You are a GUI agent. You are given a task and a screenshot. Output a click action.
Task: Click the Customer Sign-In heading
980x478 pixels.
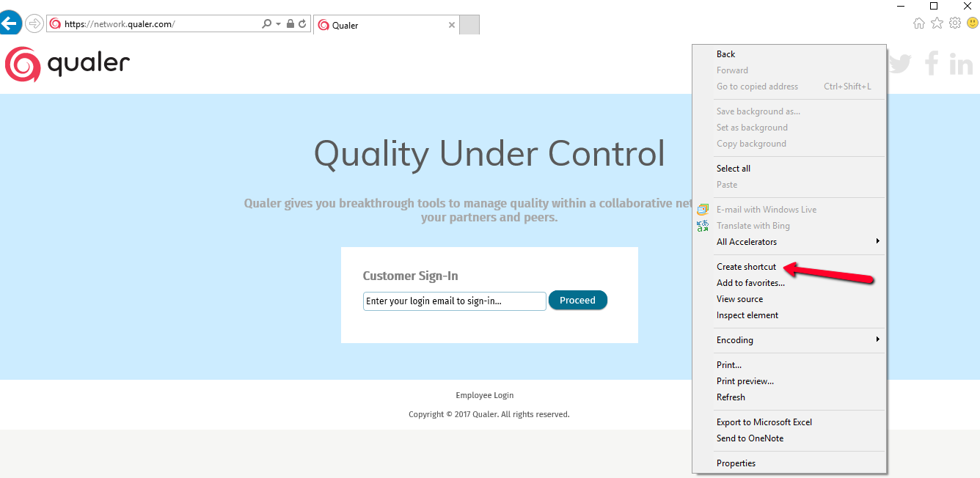point(410,276)
